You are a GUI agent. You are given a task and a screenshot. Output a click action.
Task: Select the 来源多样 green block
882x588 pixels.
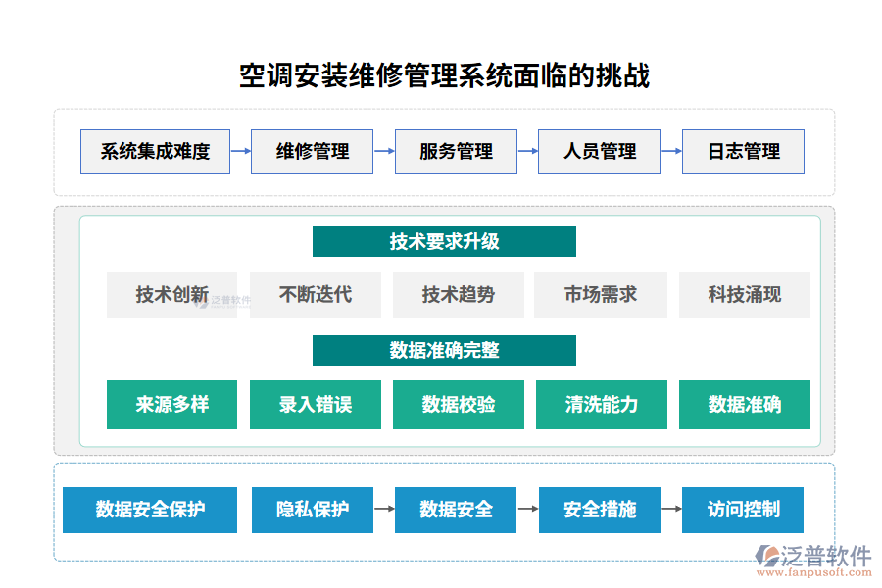point(171,404)
